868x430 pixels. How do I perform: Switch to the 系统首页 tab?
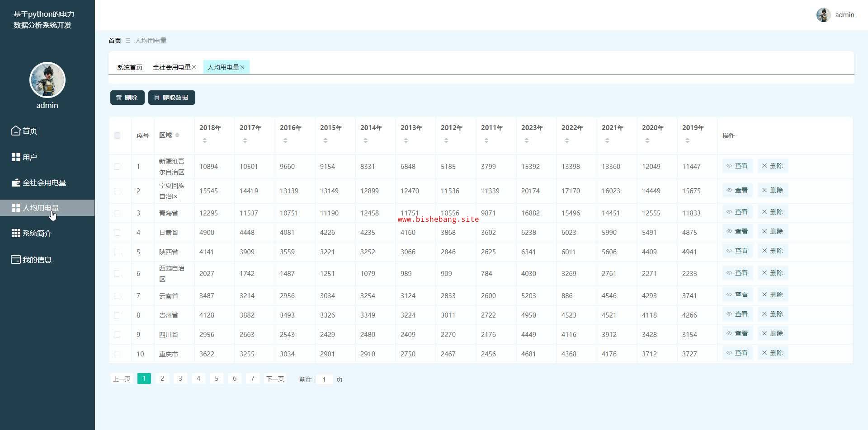[x=130, y=67]
